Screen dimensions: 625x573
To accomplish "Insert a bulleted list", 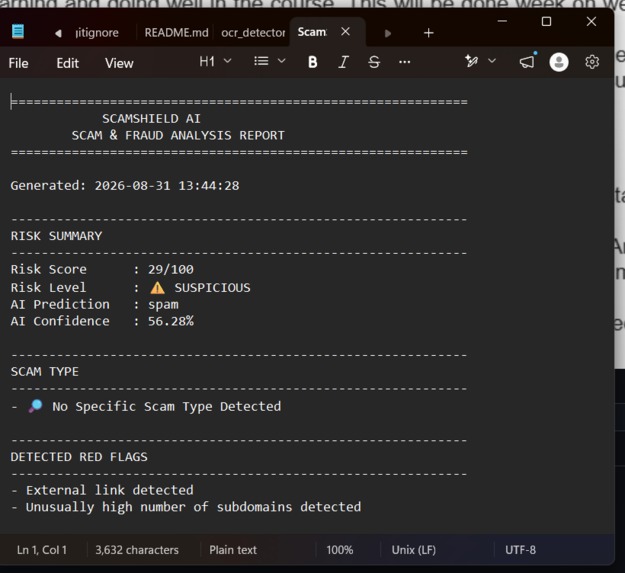I will click(261, 61).
